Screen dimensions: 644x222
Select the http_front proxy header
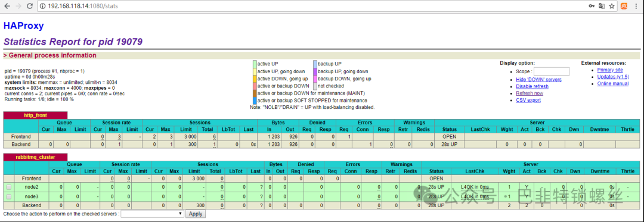click(x=35, y=115)
